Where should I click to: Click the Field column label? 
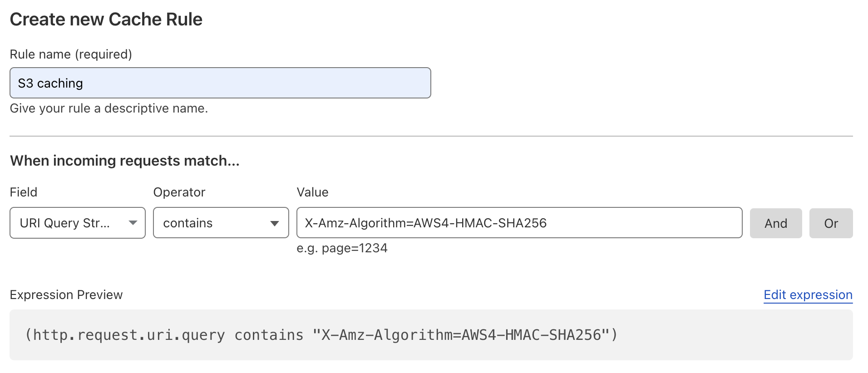(x=24, y=192)
